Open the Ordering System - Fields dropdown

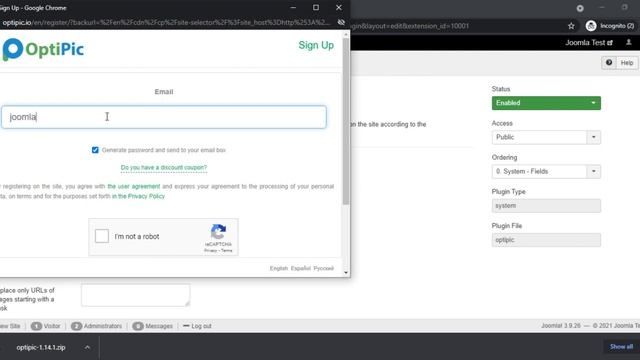coord(546,171)
